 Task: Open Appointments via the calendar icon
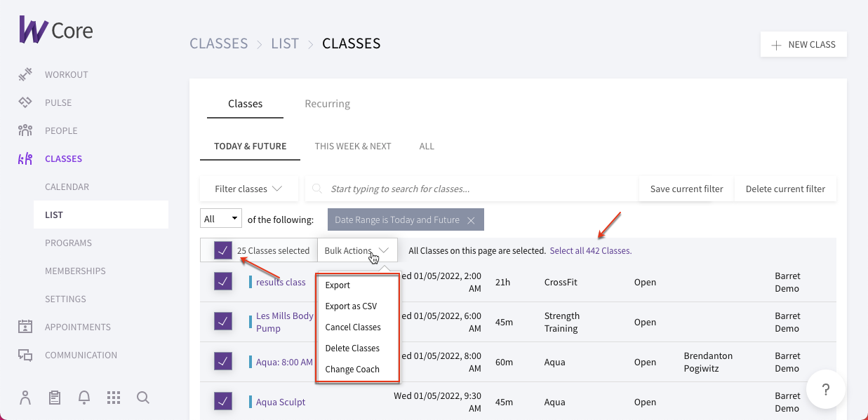(x=25, y=327)
